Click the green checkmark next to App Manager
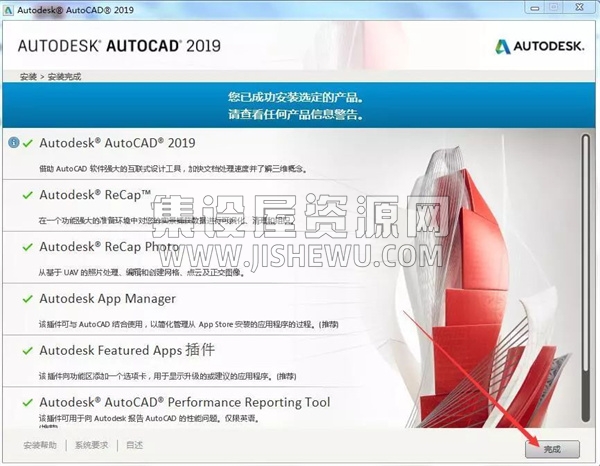The image size is (600, 466). click(x=28, y=299)
